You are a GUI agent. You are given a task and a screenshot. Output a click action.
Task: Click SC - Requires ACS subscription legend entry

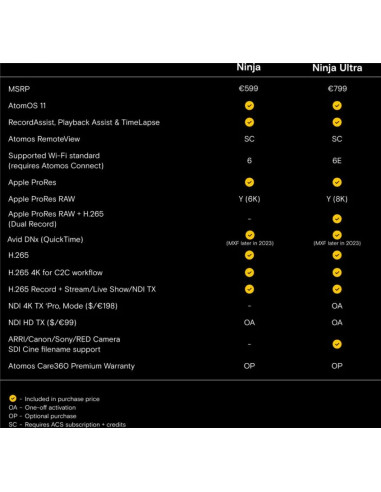click(x=67, y=424)
